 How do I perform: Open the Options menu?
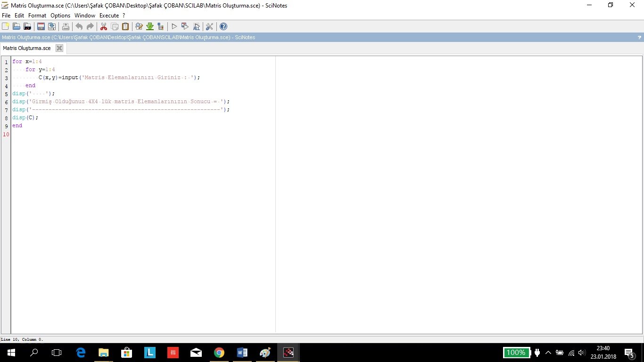60,16
